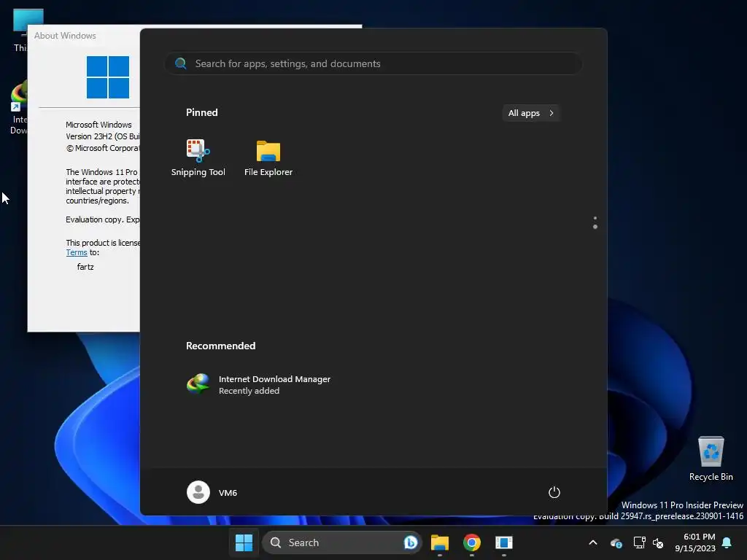Click the muted volume tray icon

[x=658, y=542]
